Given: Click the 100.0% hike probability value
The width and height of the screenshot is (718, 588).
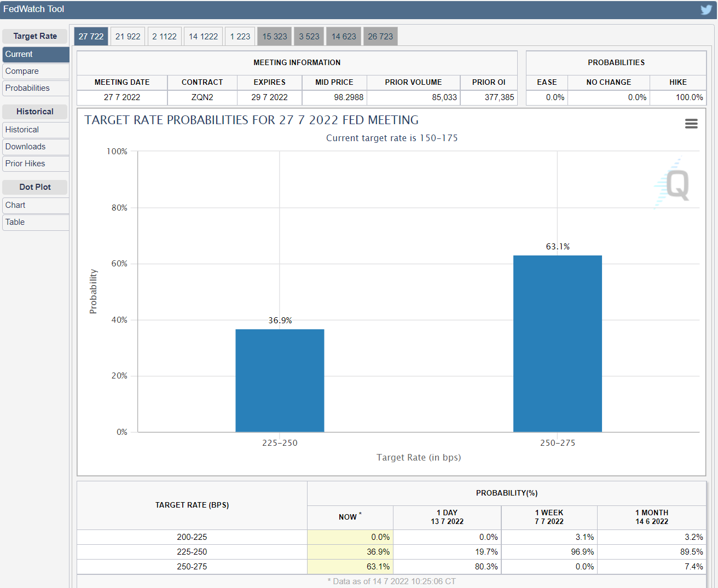Looking at the screenshot, I should pyautogui.click(x=689, y=97).
